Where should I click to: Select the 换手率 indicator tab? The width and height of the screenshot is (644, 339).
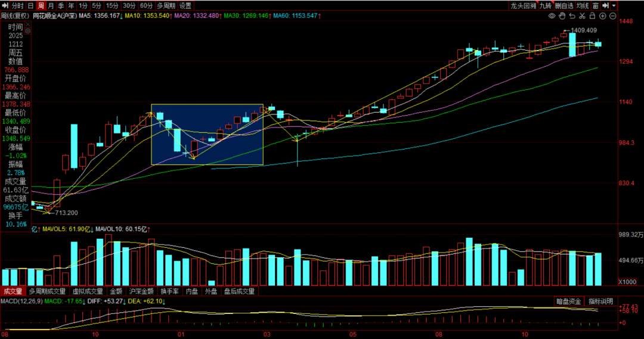171,291
